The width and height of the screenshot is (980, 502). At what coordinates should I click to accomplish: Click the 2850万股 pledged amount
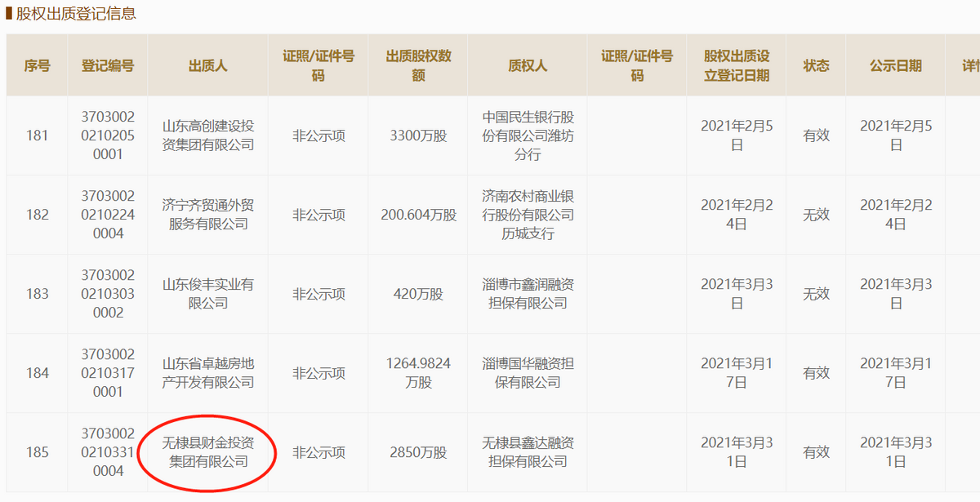418,452
